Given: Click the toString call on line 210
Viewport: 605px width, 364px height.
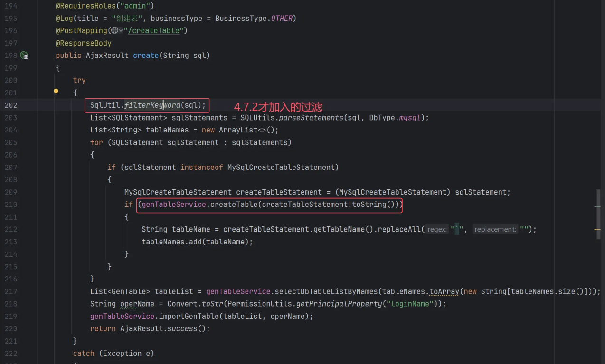Looking at the screenshot, I should [370, 205].
